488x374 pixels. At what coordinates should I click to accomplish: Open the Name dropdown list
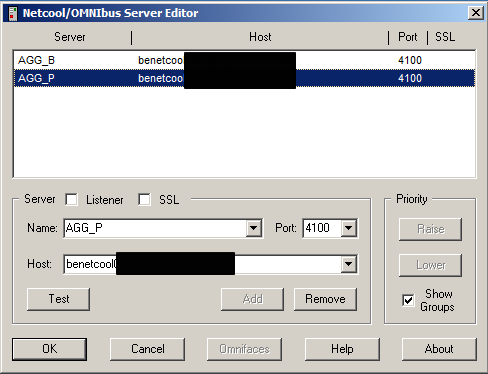click(x=254, y=228)
